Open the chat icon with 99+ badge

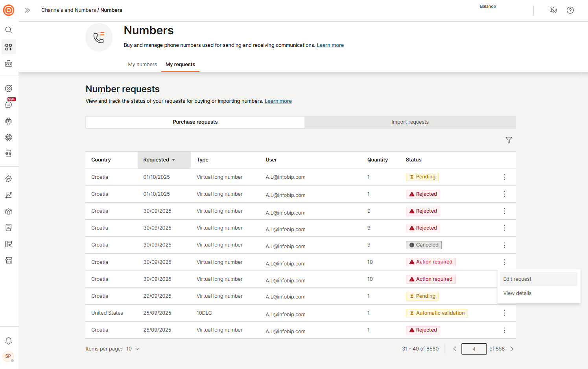[9, 105]
